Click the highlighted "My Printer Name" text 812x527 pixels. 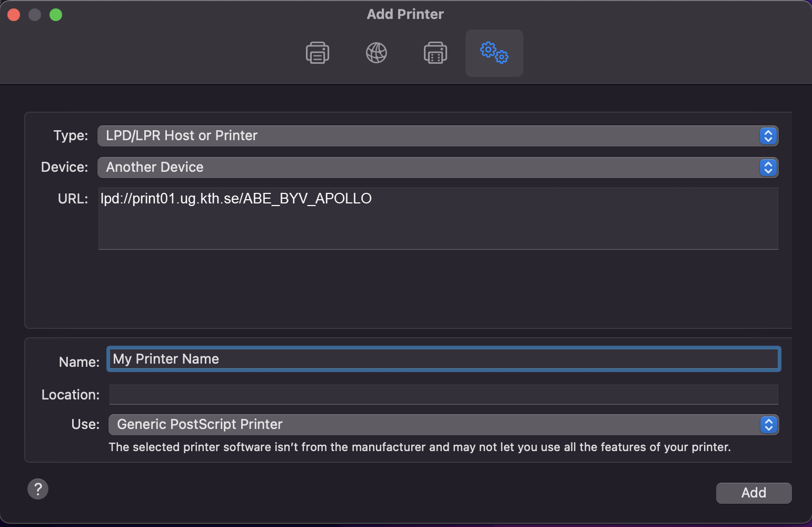(x=165, y=358)
